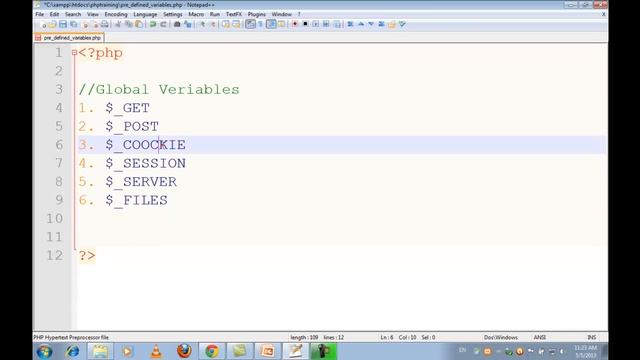Screen dimensions: 640x360
Task: Open the Edit menu
Action: pyautogui.click(x=54, y=14)
